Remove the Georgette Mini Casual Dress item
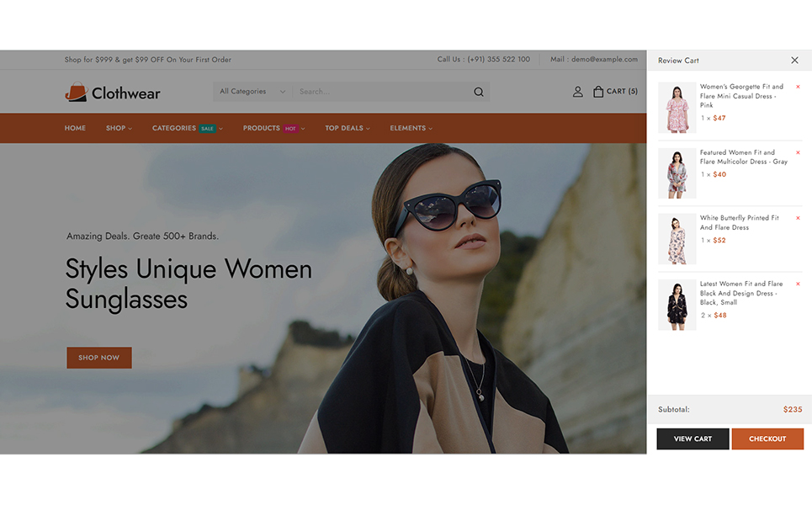Viewport: 812px width, 505px height. (798, 87)
